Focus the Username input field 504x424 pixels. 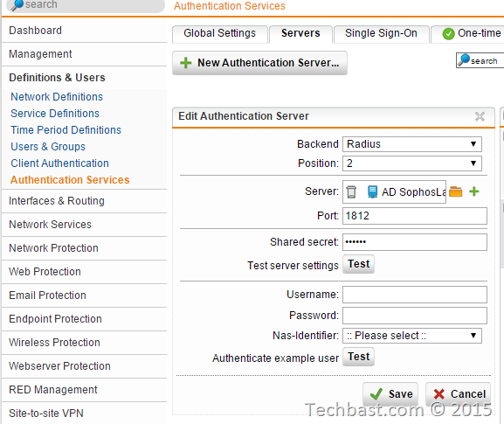pyautogui.click(x=415, y=295)
